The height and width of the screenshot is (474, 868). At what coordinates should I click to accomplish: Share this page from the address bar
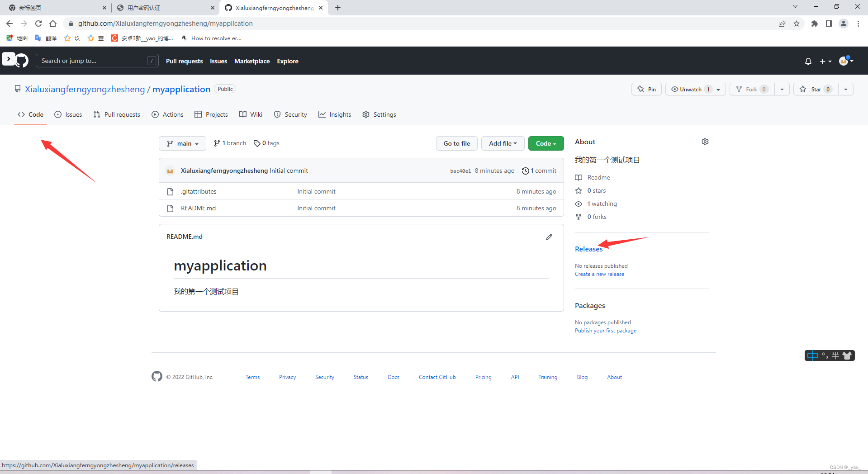coord(782,24)
